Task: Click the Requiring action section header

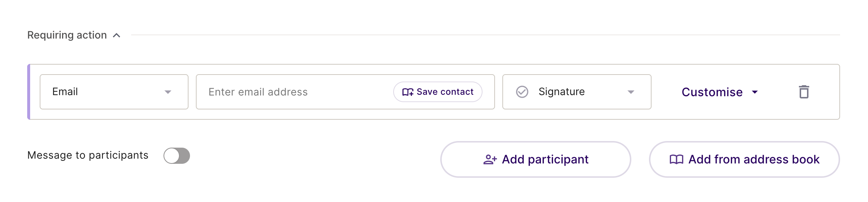Action: coord(67,35)
